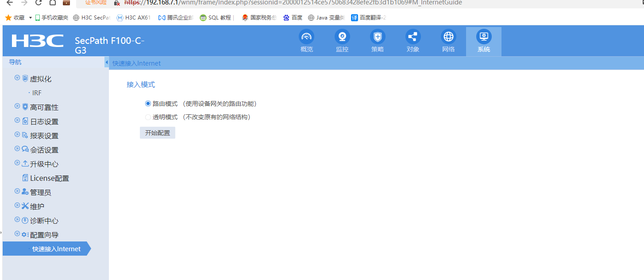Expand the 高可靠性 tree node arrow
Image resolution: width=644 pixels, height=280 pixels.
coord(17,106)
